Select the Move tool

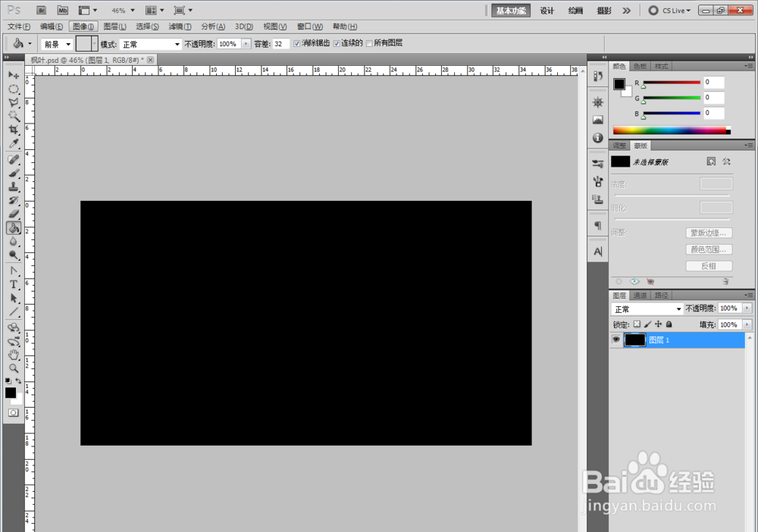point(14,75)
